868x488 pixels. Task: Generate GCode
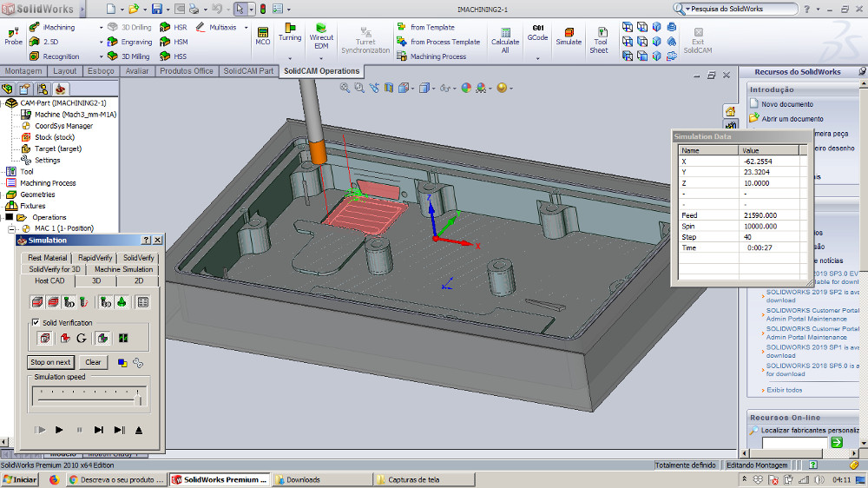point(537,33)
